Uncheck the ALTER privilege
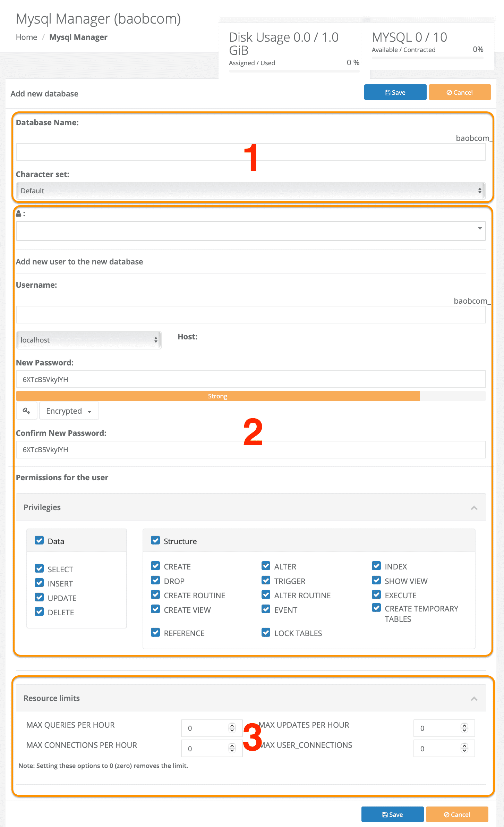This screenshot has height=827, width=504. (266, 566)
